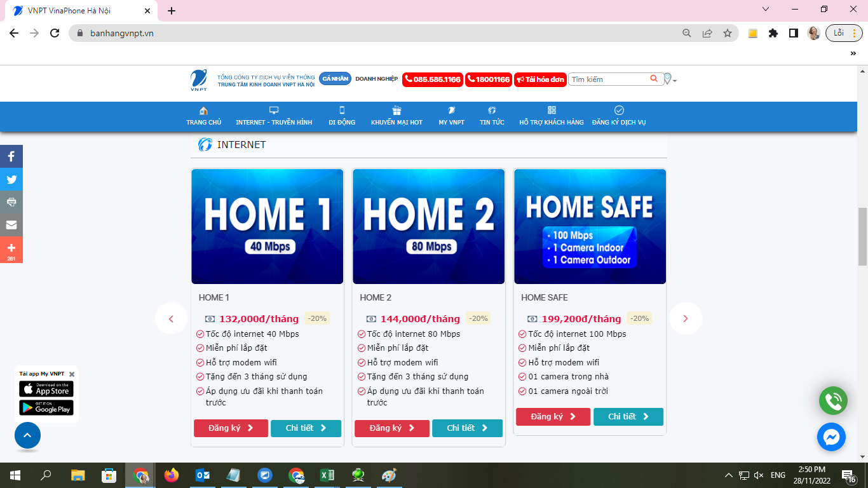
Task: View HOME 1 details via Chi tiết
Action: click(x=306, y=428)
